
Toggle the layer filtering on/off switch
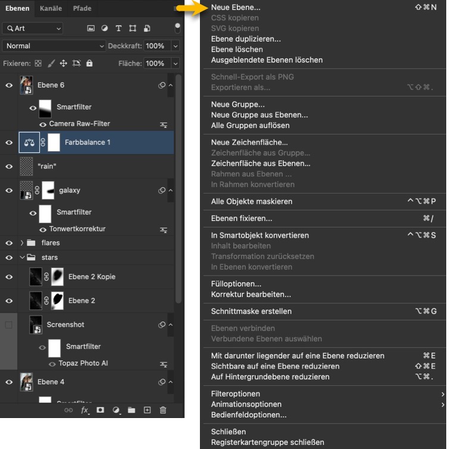pyautogui.click(x=177, y=28)
